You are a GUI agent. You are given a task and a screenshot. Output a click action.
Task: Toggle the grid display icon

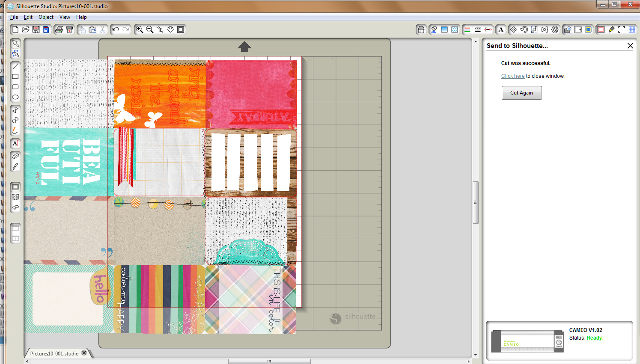click(x=632, y=30)
